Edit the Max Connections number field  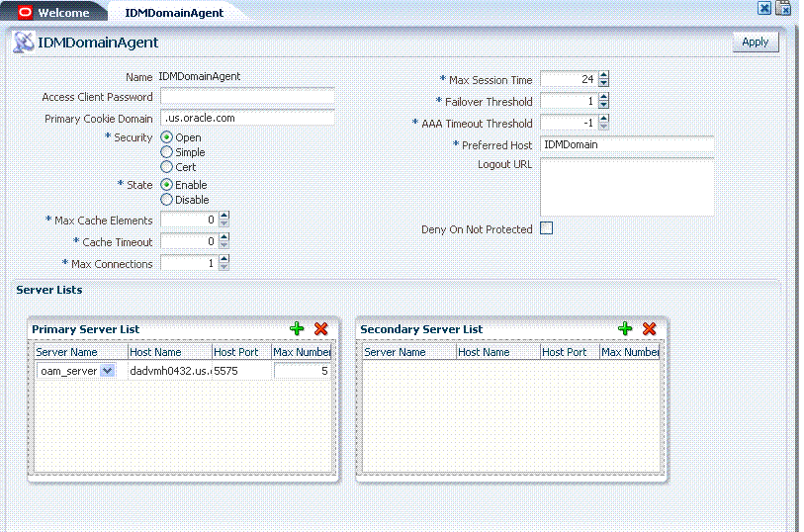(x=189, y=263)
